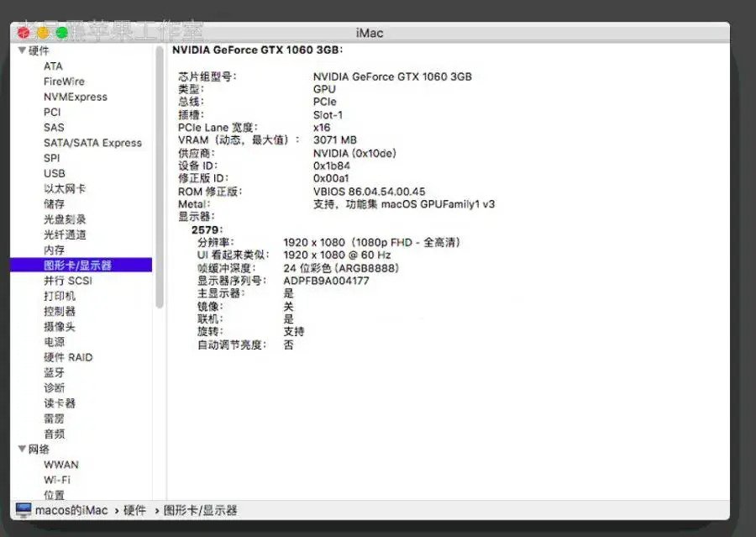Click the revision ID 0x00a1

click(x=331, y=178)
